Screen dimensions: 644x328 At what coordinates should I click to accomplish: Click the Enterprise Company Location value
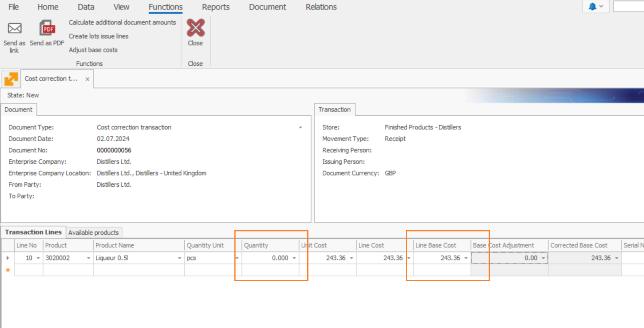point(152,173)
